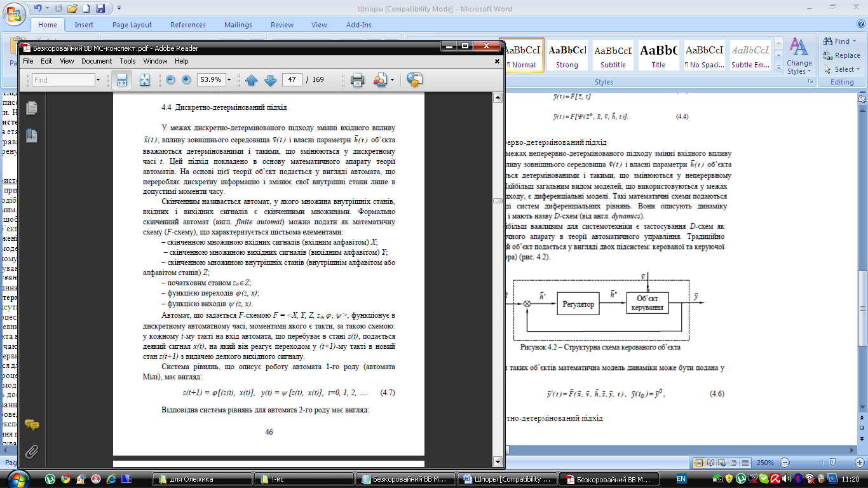868x488 pixels.
Task: Click the Zoom Out minus icon in Reader
Action: click(x=170, y=80)
